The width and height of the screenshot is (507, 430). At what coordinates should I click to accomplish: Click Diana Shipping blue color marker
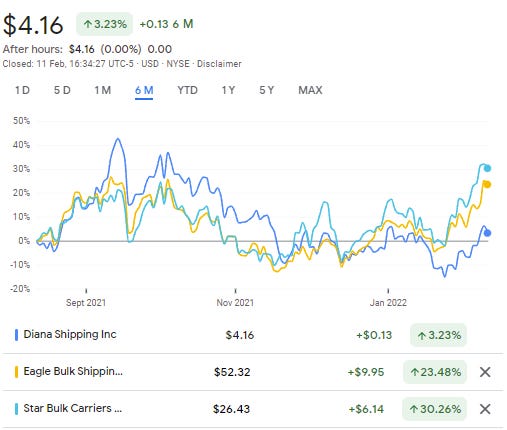pos(16,335)
